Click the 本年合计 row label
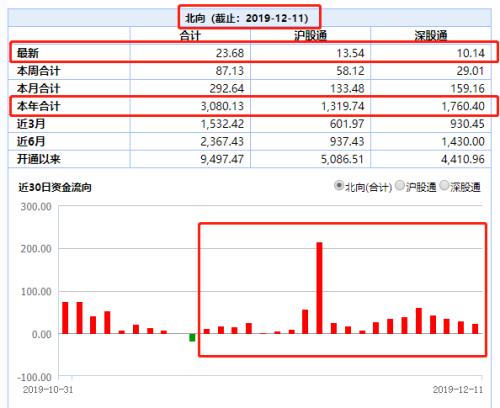 point(38,106)
